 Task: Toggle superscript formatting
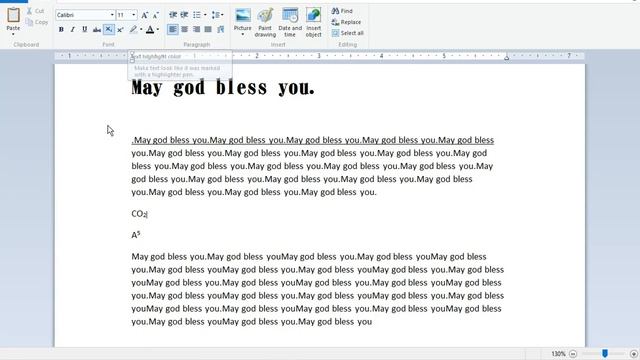[x=120, y=29]
